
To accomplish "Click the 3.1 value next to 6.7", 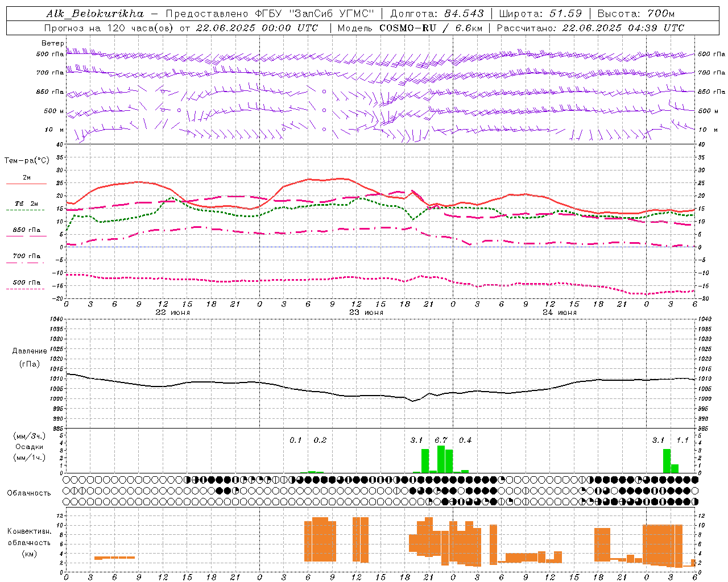I will pyautogui.click(x=416, y=440).
